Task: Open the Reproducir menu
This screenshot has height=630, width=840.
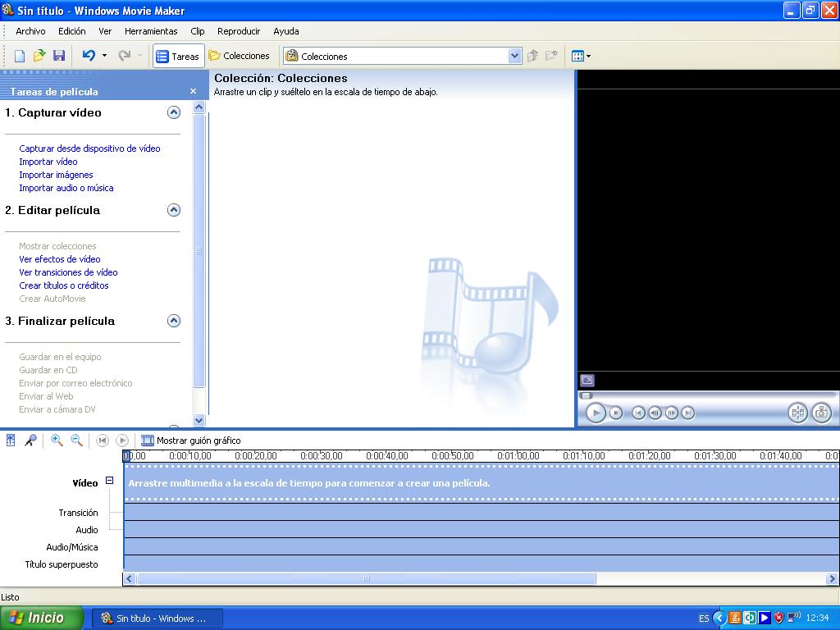Action: [239, 31]
